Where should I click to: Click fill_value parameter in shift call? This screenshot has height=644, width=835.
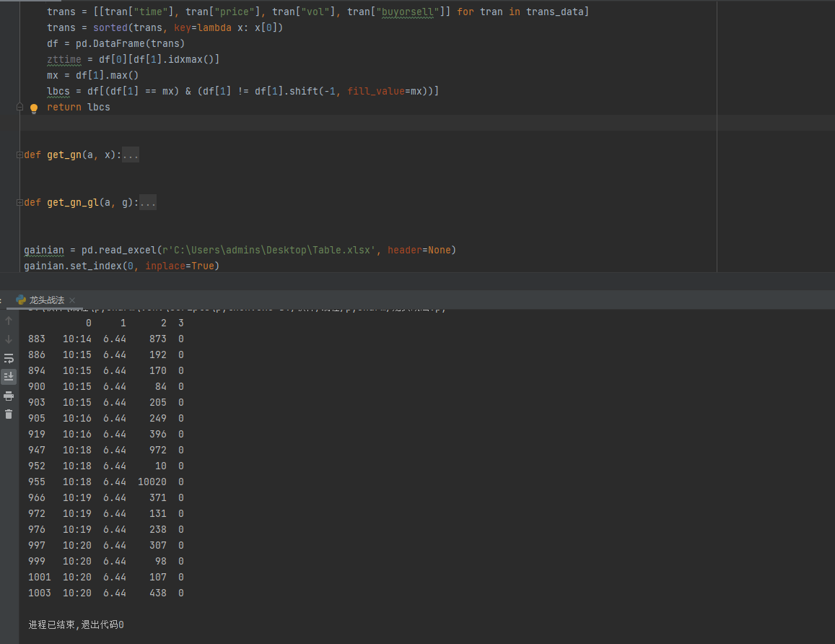click(376, 91)
